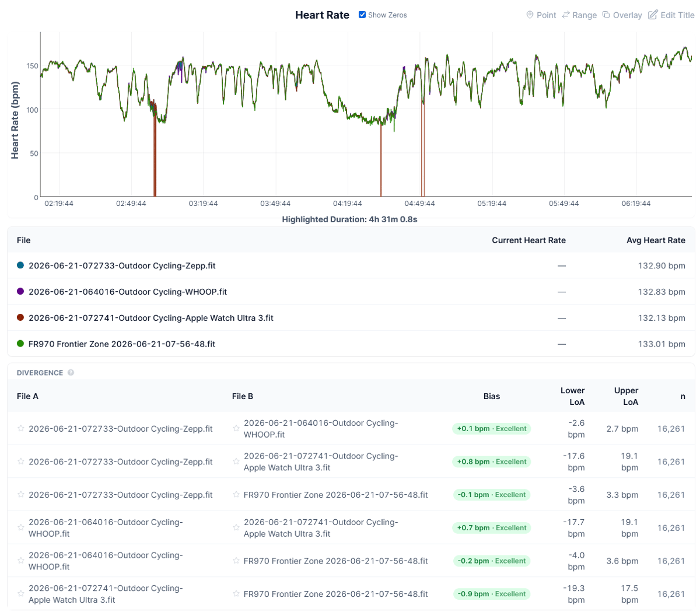
Task: Click the 02:49:44 time axis label
Action: [x=131, y=204]
